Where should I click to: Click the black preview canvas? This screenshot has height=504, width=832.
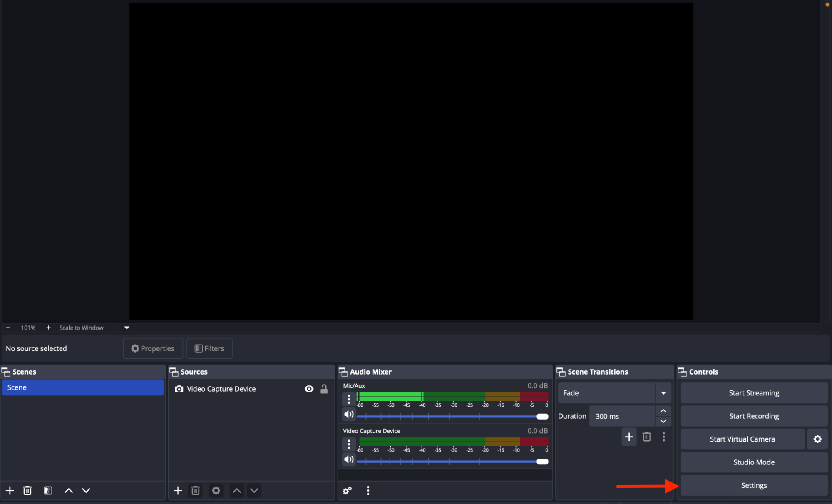[x=411, y=161]
